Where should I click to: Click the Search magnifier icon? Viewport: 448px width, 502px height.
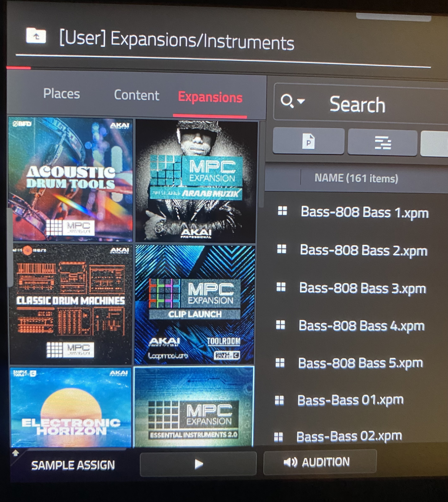click(x=287, y=101)
